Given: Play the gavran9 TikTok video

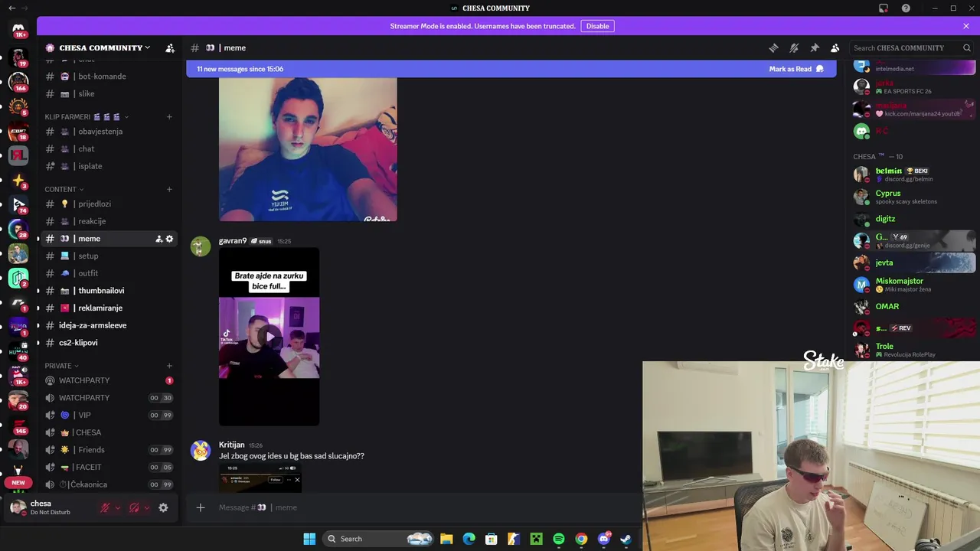Looking at the screenshot, I should pos(269,337).
